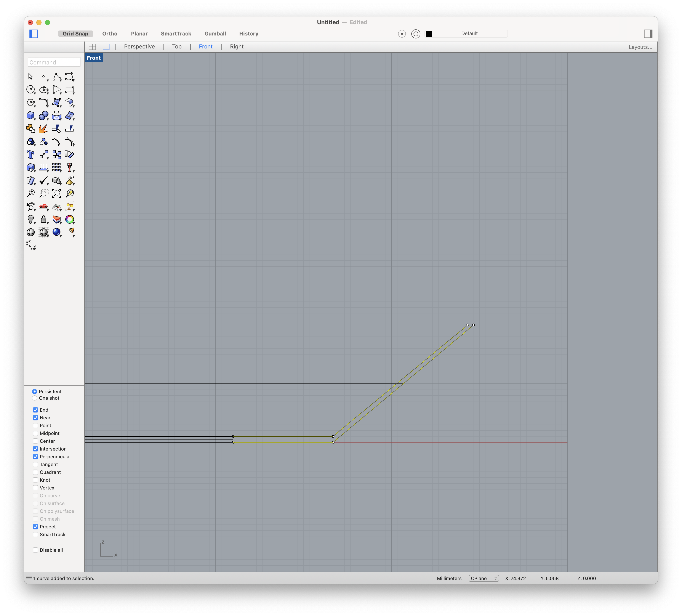The height and width of the screenshot is (616, 682).
Task: Select the One shot osnap option
Action: (x=35, y=398)
